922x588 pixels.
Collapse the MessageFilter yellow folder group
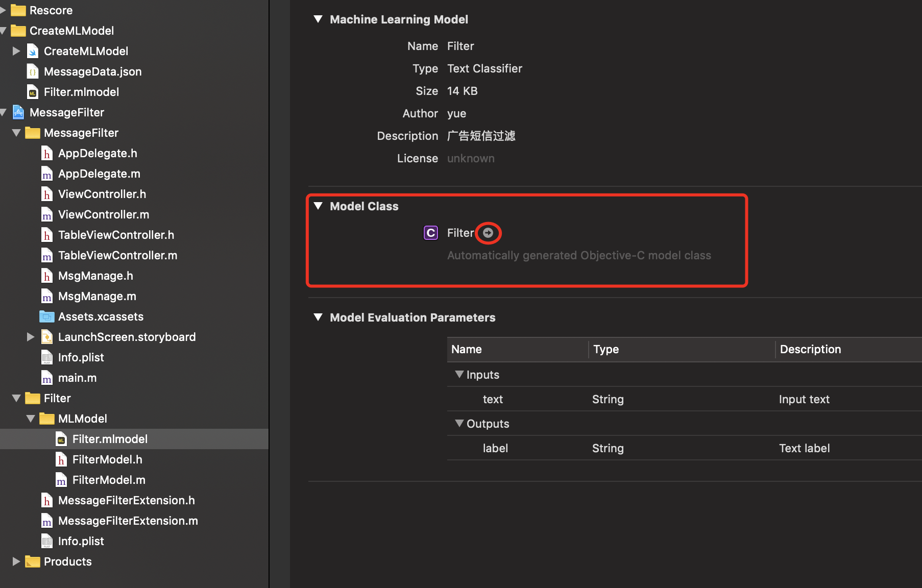16,133
